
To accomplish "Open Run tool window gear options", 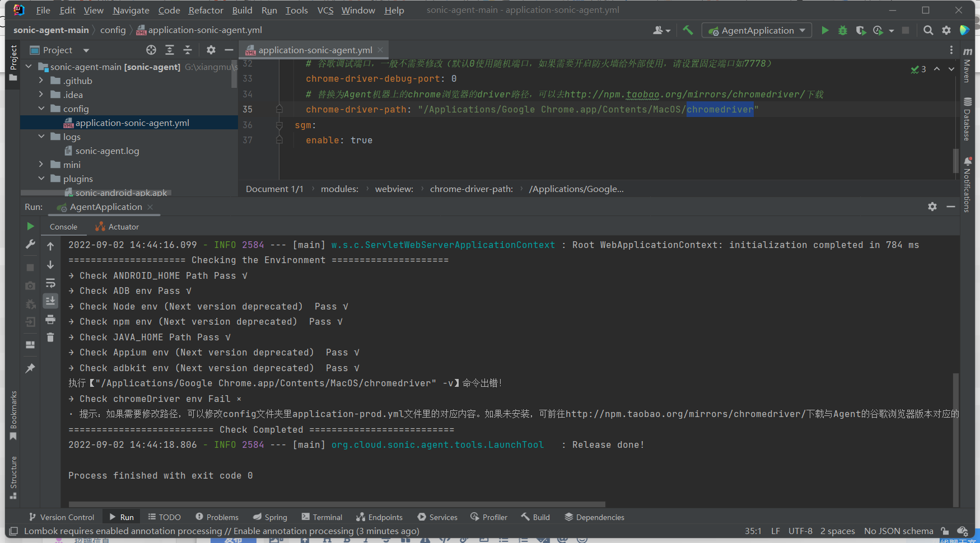I will tap(932, 207).
